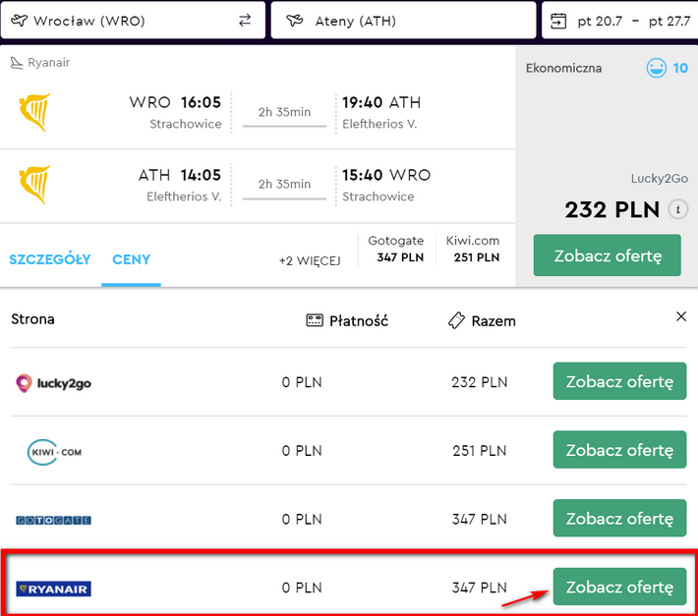Click 2h 35min duration of outbound flight

coord(284,112)
